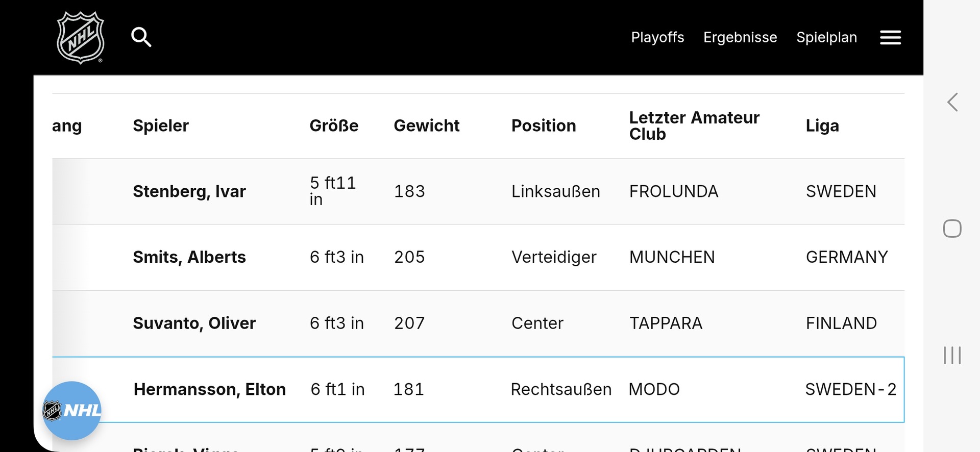
Task: Select player Stenberg, Ivar
Action: 189,191
